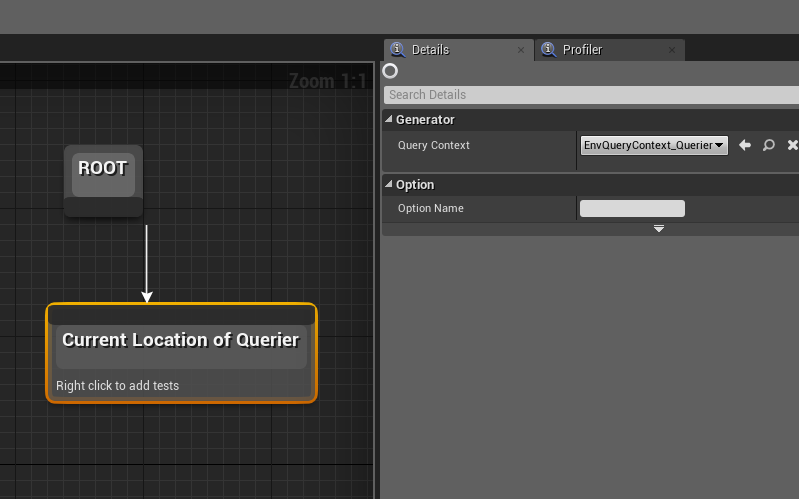The width and height of the screenshot is (799, 499).
Task: Click the Option Name label
Action: coord(431,208)
